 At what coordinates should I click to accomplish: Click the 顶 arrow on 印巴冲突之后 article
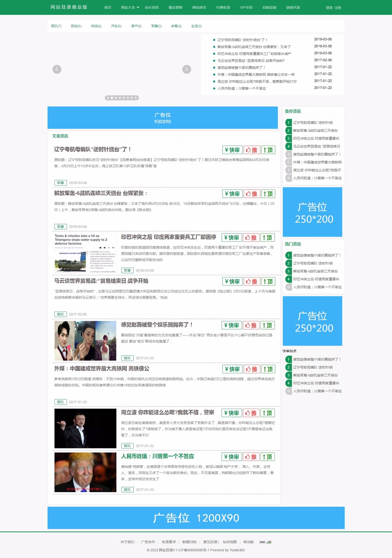point(267,237)
